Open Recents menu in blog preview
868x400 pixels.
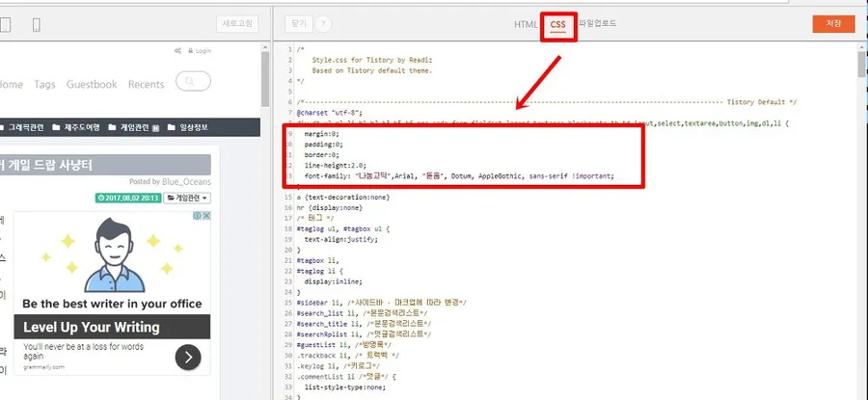click(147, 84)
